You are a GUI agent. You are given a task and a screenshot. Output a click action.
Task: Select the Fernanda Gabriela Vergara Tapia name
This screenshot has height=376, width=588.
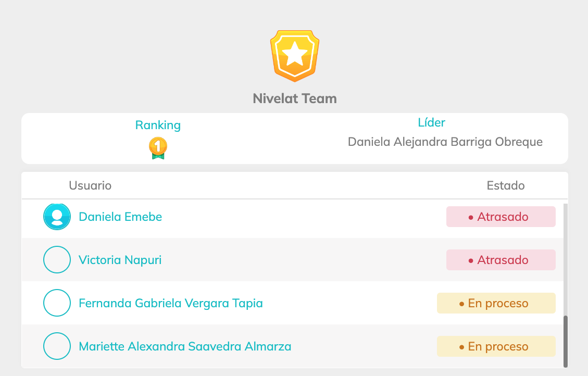pyautogui.click(x=171, y=303)
